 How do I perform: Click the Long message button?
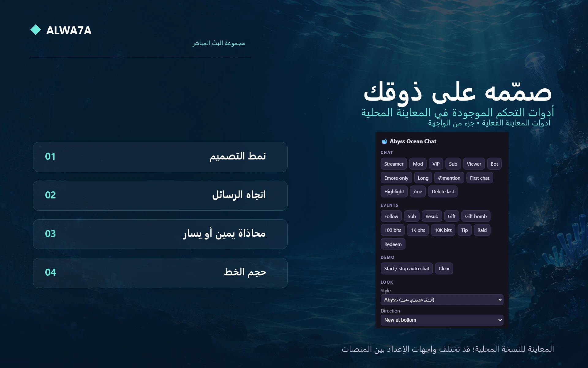click(423, 178)
